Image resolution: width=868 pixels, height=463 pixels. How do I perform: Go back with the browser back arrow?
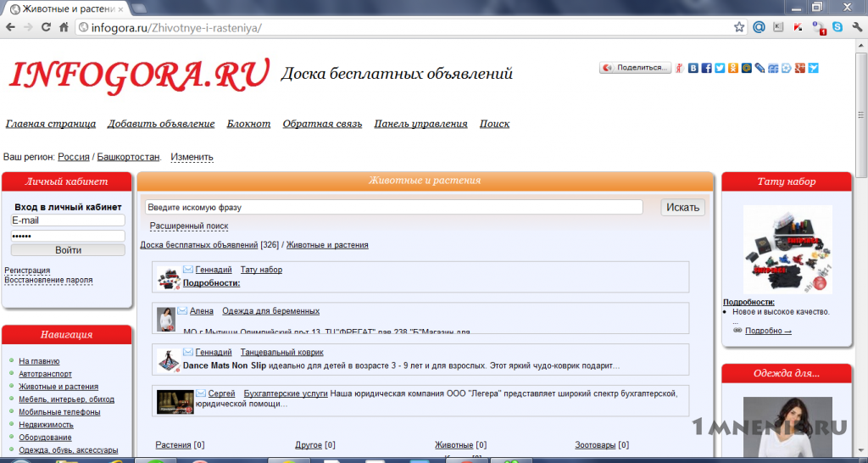pyautogui.click(x=10, y=27)
